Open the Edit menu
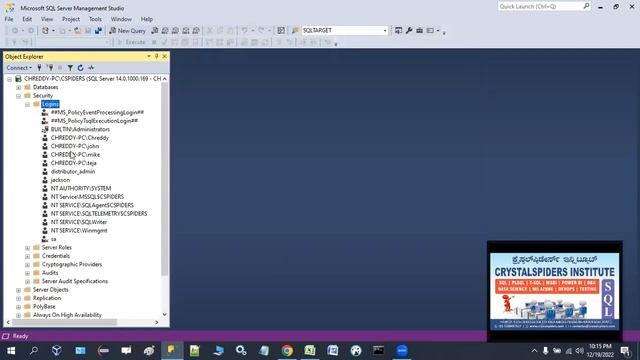 click(x=27, y=19)
